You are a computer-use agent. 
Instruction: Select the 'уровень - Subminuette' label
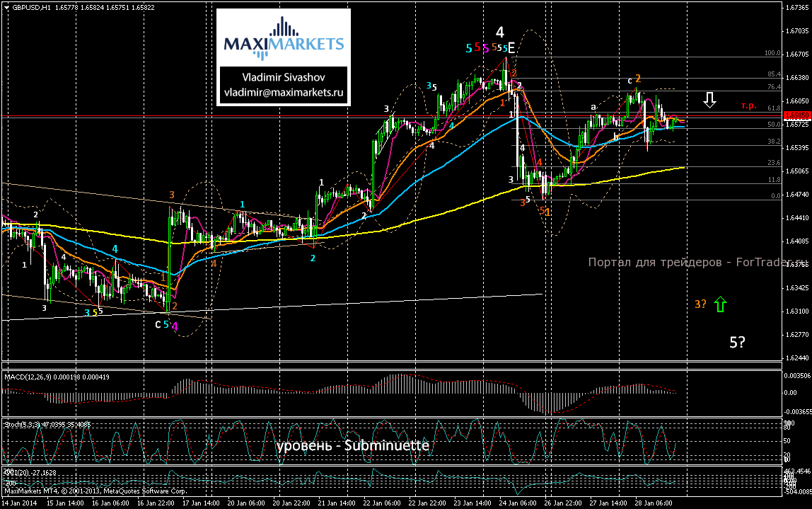(353, 446)
